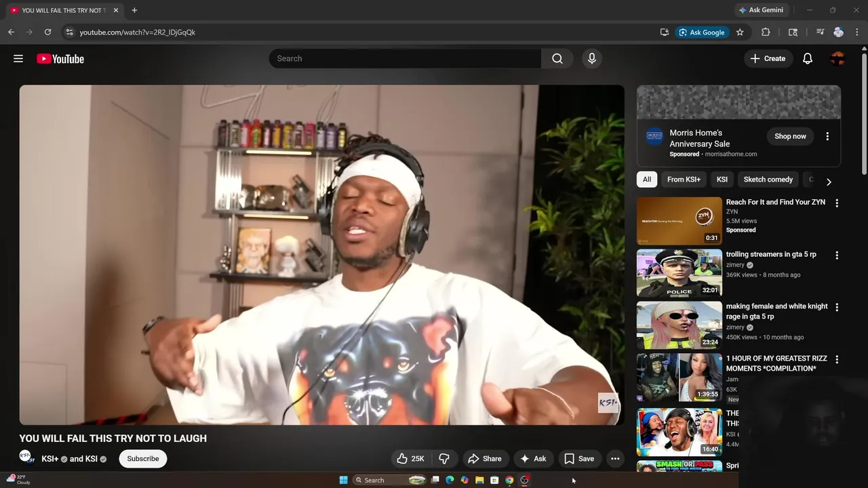
Task: Click the YouTube search input field
Action: click(x=405, y=59)
